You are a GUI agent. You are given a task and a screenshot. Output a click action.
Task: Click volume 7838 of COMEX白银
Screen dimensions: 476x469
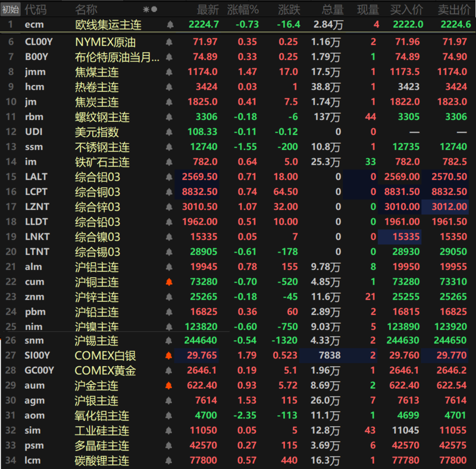pos(330,355)
